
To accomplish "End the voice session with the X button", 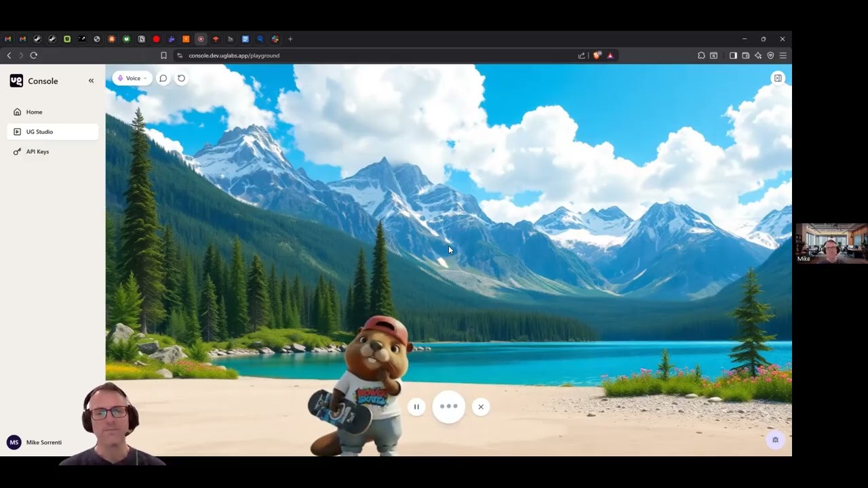I will 481,407.
